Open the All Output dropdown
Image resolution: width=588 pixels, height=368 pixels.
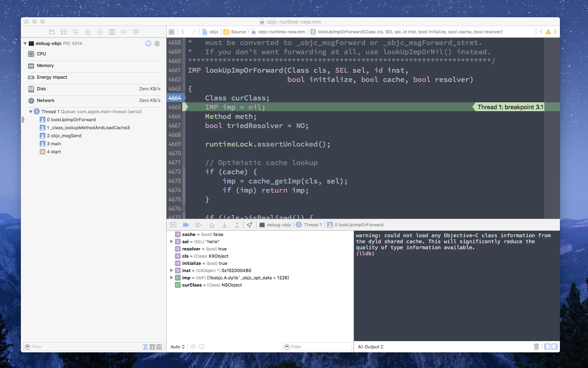370,347
